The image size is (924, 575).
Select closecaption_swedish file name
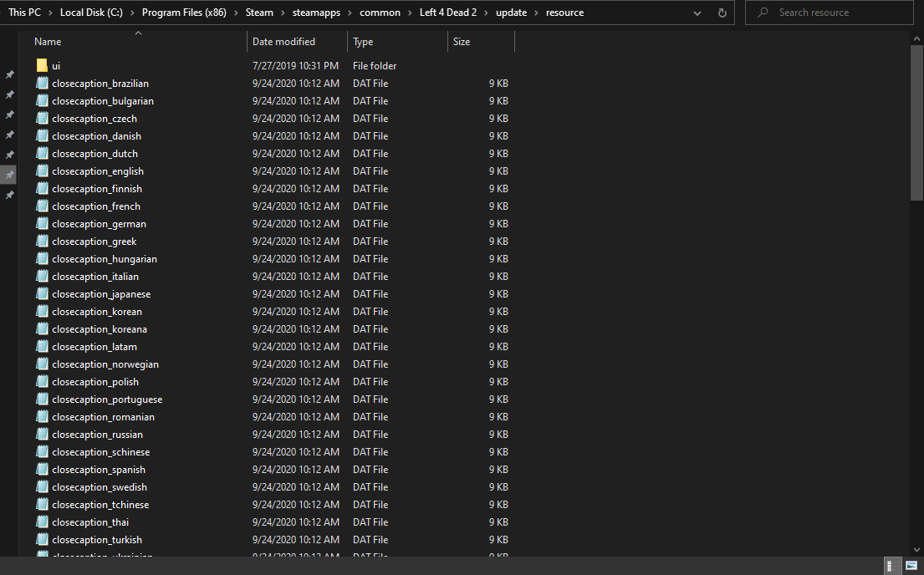(100, 487)
